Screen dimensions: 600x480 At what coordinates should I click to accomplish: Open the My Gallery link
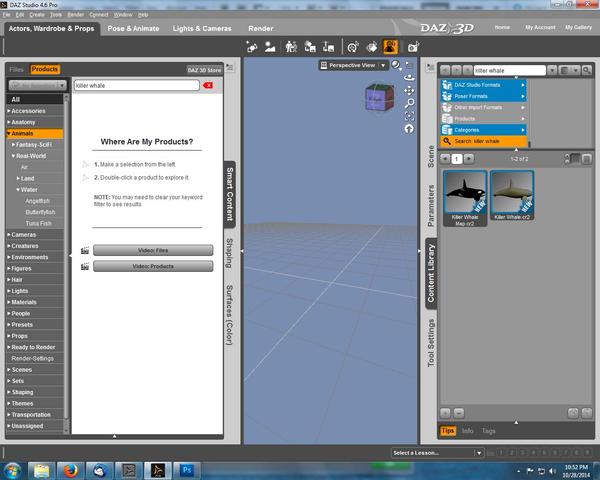click(579, 28)
